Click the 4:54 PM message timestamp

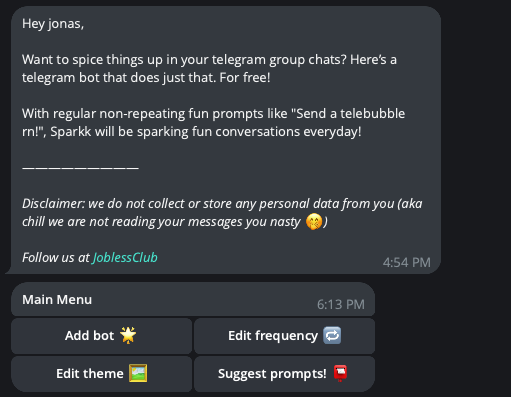pyautogui.click(x=407, y=262)
